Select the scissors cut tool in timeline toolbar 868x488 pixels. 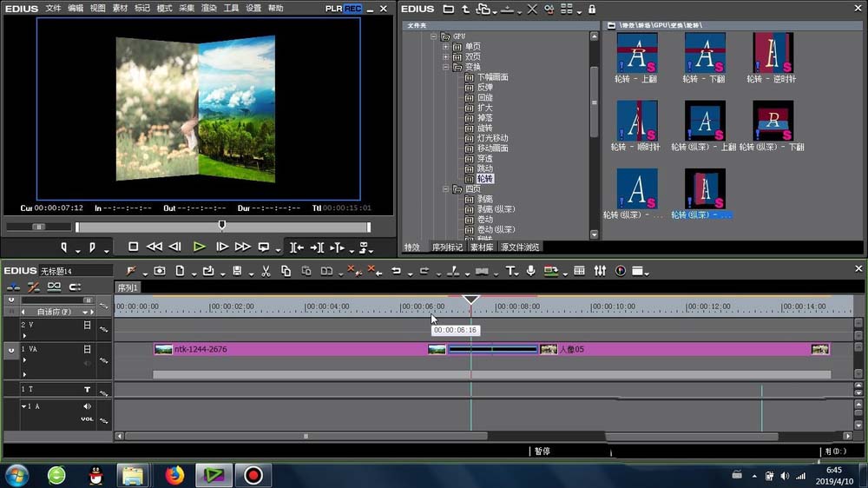pyautogui.click(x=266, y=271)
